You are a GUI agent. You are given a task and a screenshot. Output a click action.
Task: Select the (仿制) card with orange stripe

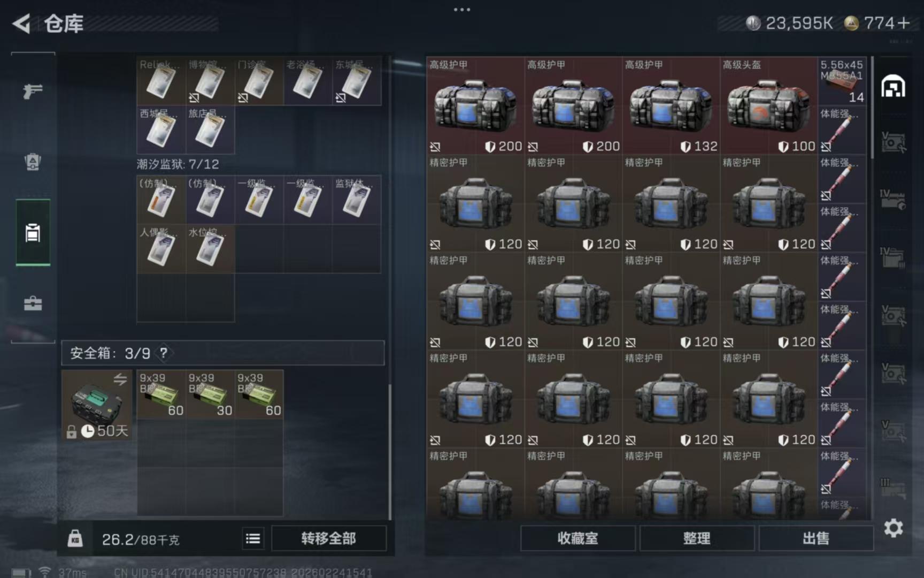tap(161, 200)
